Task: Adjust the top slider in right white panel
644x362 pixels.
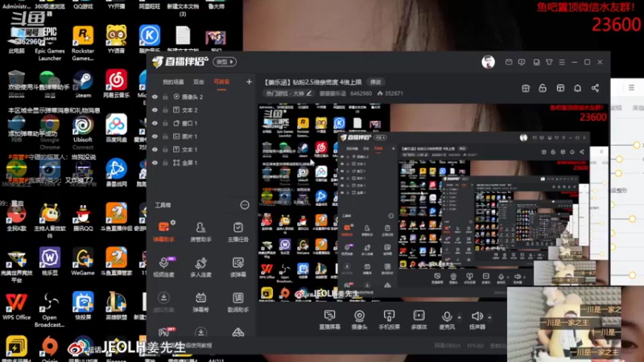Action: pyautogui.click(x=636, y=145)
